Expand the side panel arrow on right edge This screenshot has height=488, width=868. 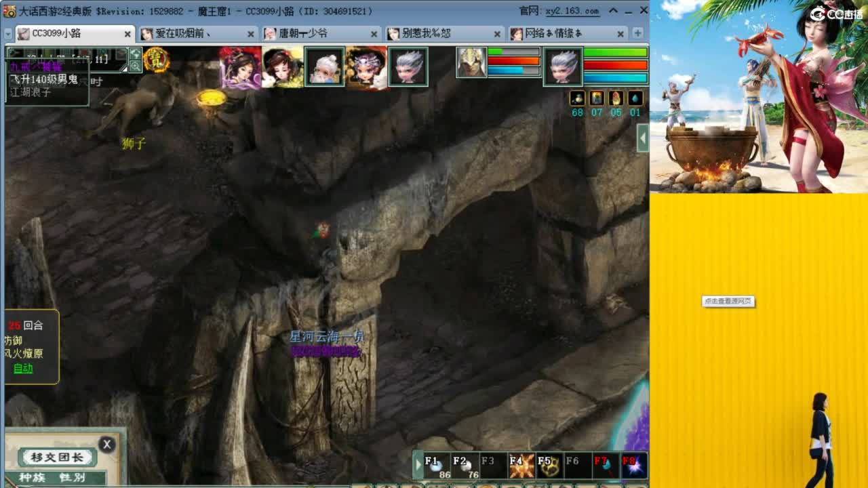tap(643, 138)
